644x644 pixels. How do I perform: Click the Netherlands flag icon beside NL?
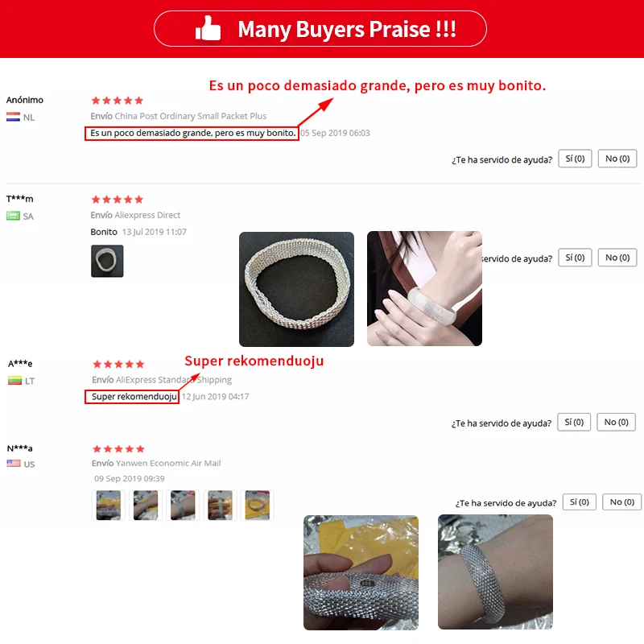click(13, 117)
